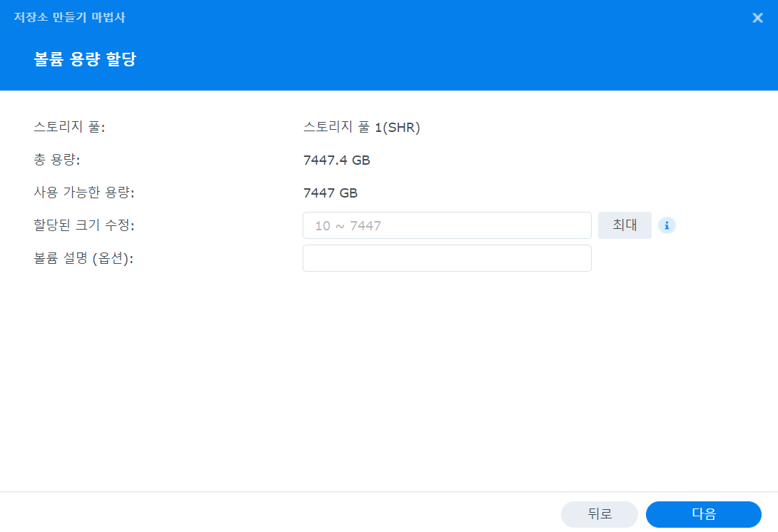Focus the 할당된 크기 수정 size input field
Image resolution: width=778 pixels, height=532 pixels.
pyautogui.click(x=447, y=225)
